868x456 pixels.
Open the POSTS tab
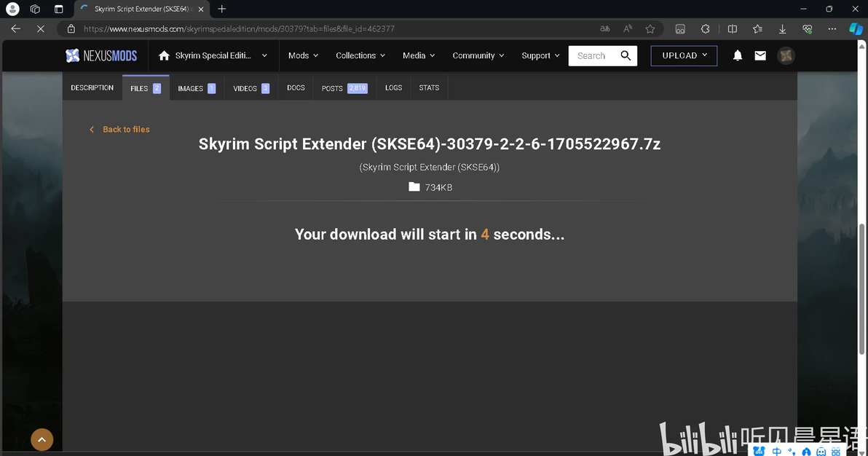[x=344, y=88]
